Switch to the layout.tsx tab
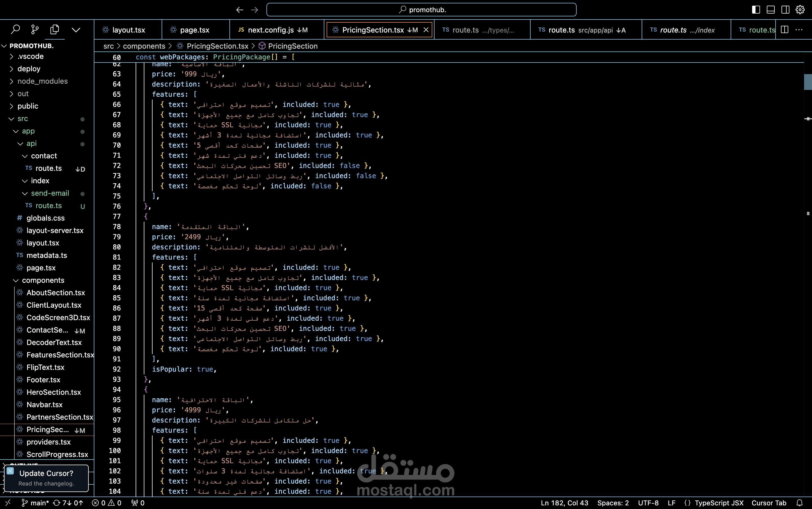This screenshot has height=509, width=812. (x=128, y=30)
